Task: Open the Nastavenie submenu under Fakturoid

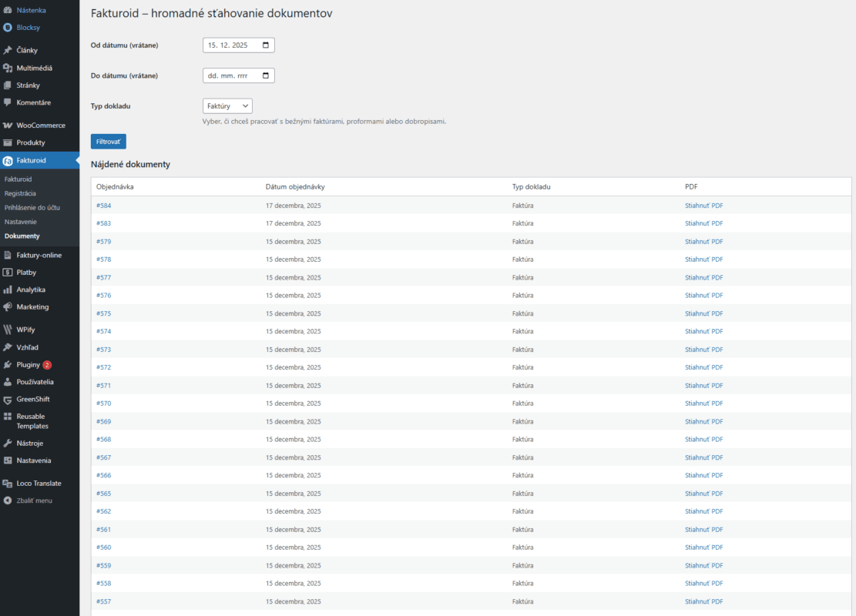Action: (x=19, y=222)
